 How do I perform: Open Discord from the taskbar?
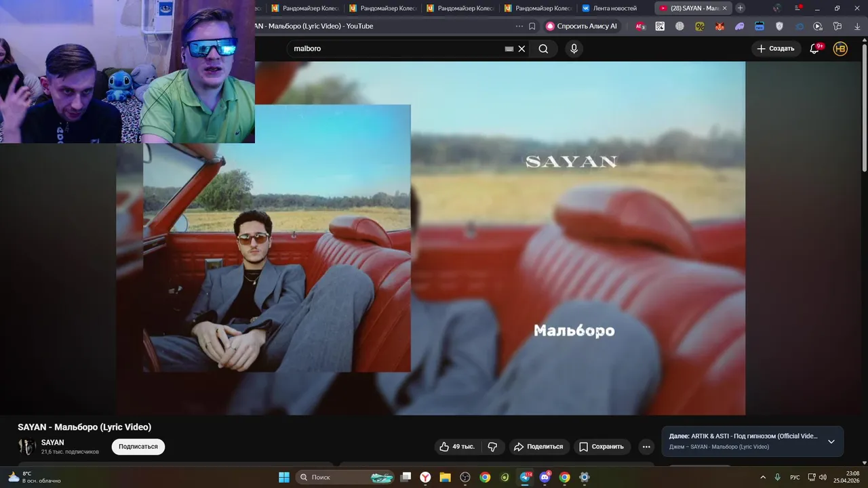(x=545, y=477)
